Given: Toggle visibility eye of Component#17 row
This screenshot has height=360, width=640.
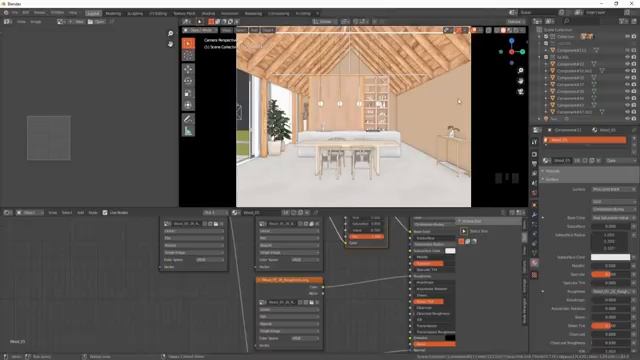Looking at the screenshot, I should (x=627, y=84).
